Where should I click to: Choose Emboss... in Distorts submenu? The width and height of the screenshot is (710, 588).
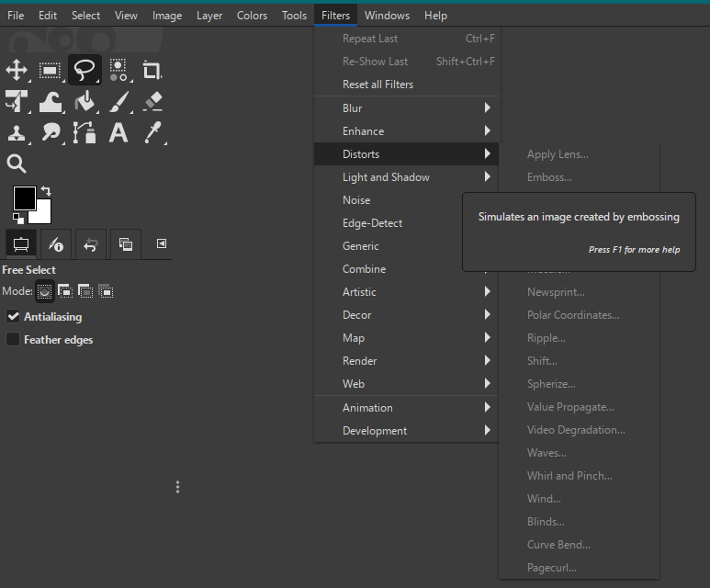[x=580, y=177]
